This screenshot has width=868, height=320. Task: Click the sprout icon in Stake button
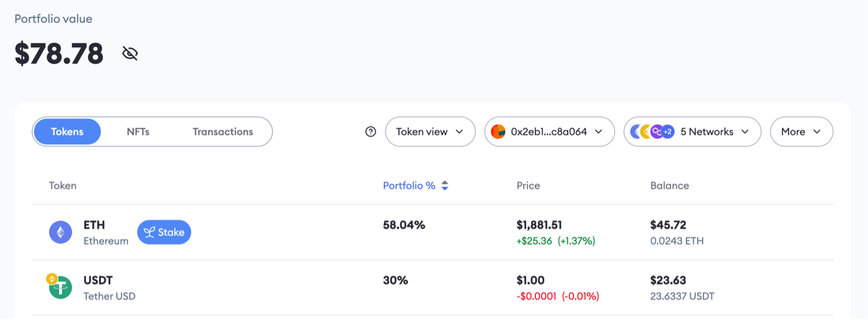click(149, 232)
